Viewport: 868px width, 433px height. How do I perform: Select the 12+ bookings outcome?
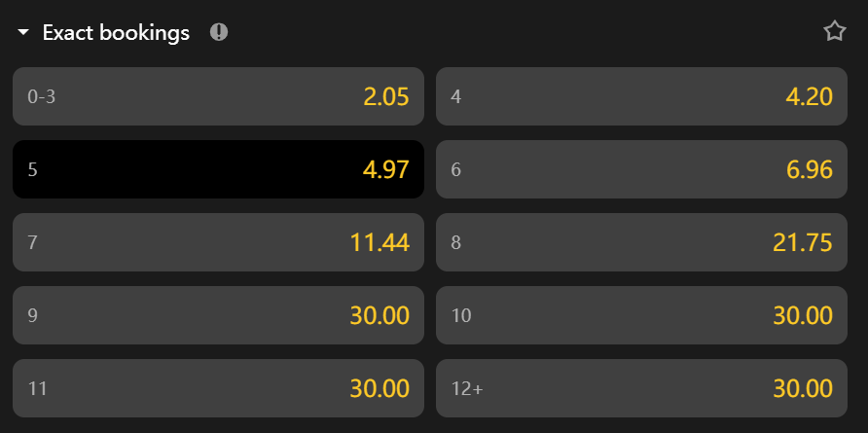tap(641, 388)
